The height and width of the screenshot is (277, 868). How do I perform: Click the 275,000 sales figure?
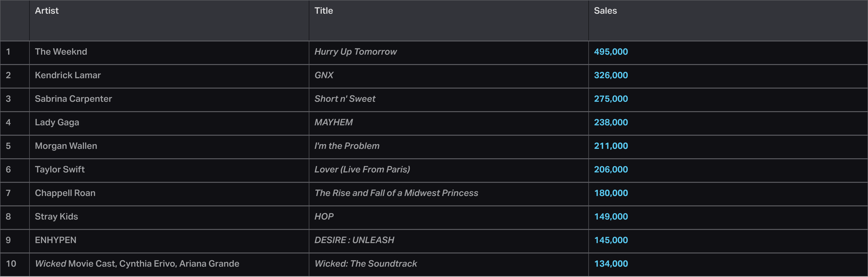tap(611, 99)
